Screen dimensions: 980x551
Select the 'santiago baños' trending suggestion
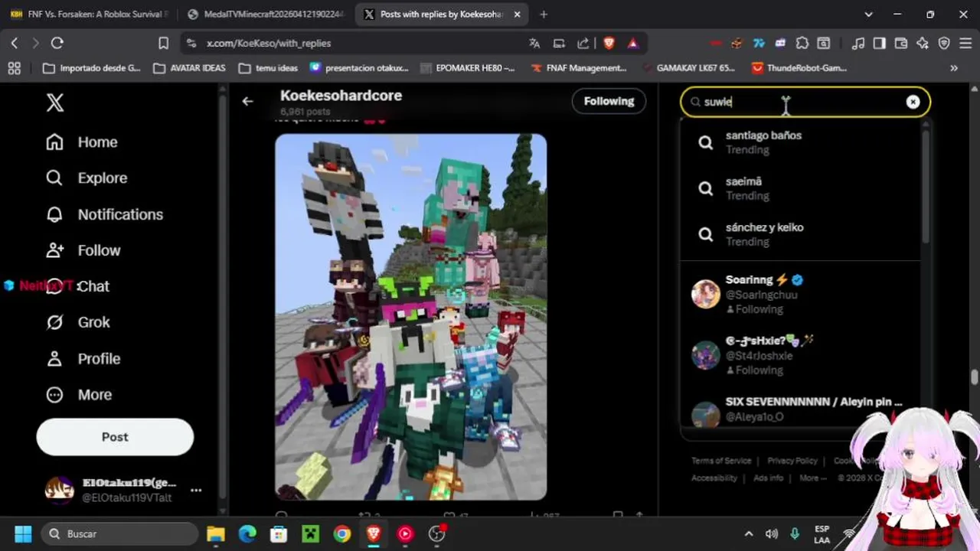pyautogui.click(x=800, y=142)
